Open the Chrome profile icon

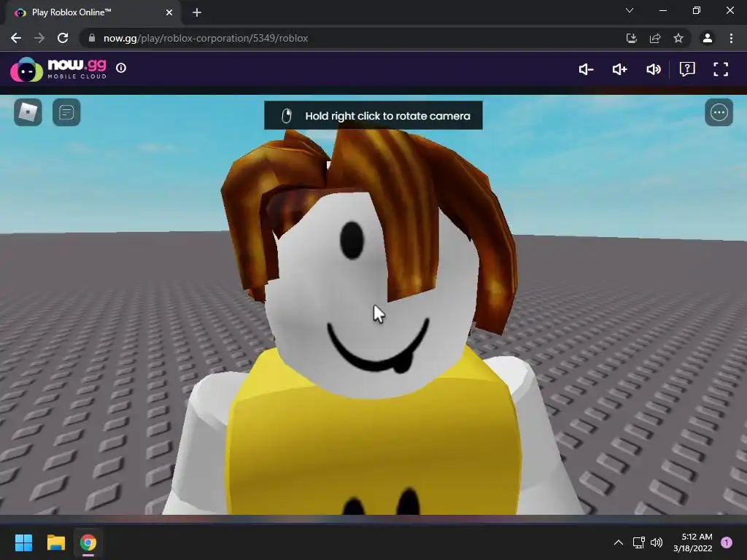(x=708, y=38)
